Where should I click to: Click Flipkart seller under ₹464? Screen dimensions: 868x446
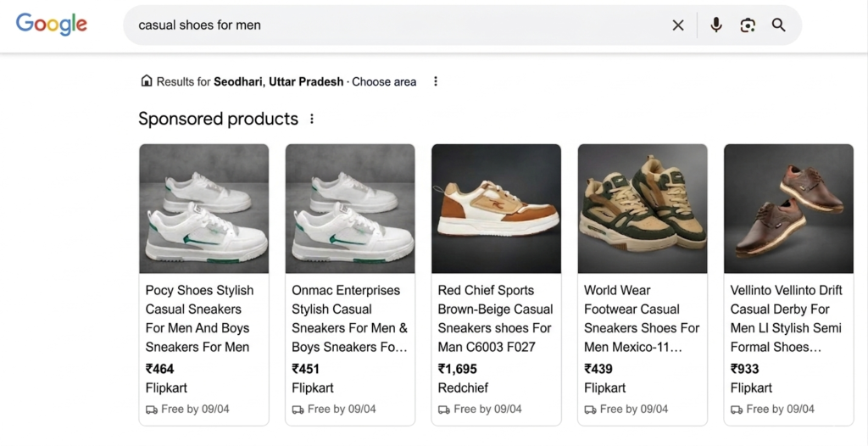tap(166, 387)
